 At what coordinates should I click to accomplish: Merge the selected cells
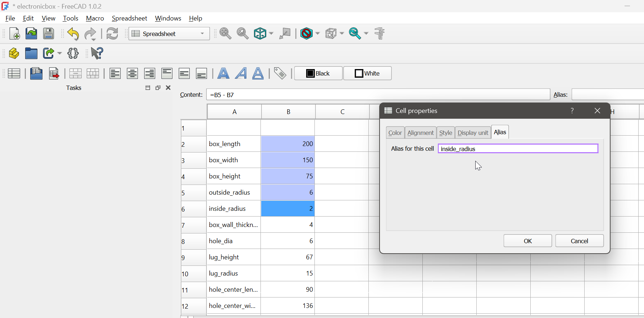[76, 73]
